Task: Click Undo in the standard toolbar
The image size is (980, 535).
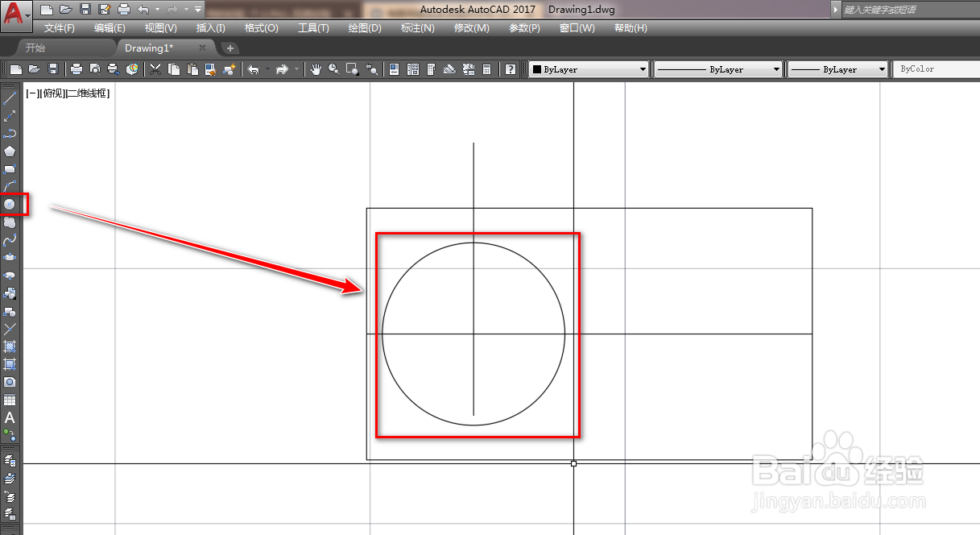Action: click(x=253, y=69)
